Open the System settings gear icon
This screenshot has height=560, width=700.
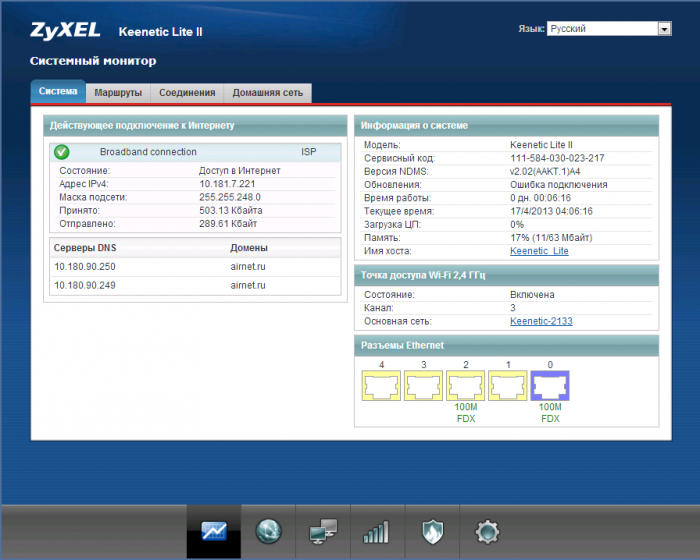pos(486,531)
